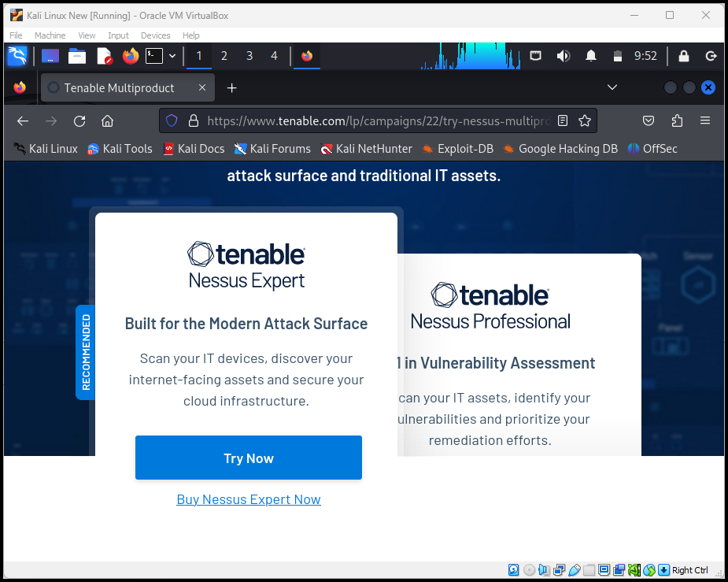Open the OffSec bookmark
Image resolution: width=728 pixels, height=582 pixels.
pos(652,149)
